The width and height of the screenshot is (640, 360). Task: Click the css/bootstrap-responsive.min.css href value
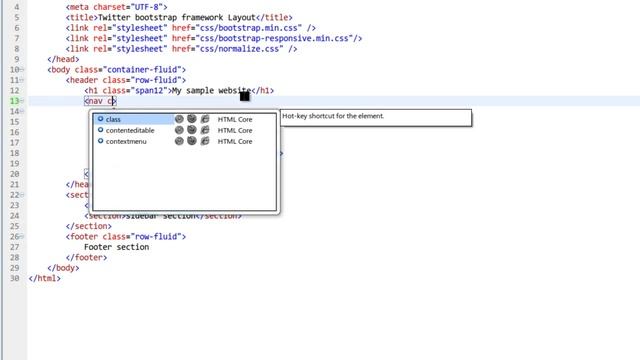click(x=274, y=38)
